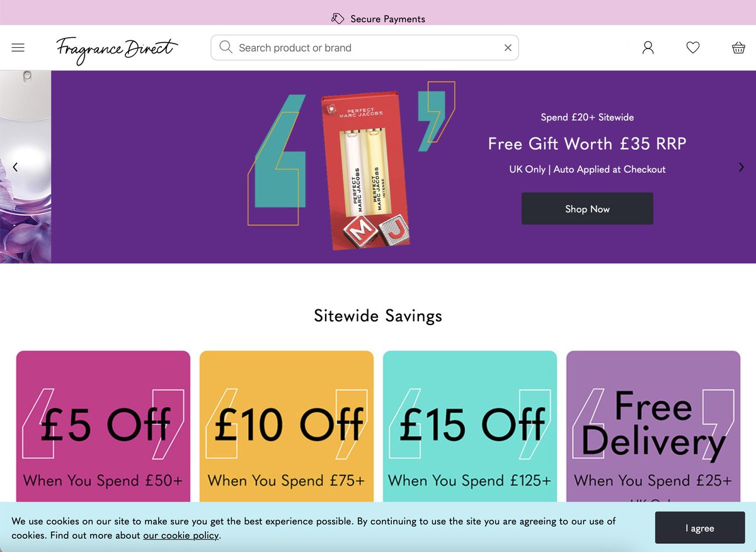Select the £5 Off pink offer tile
The width and height of the screenshot is (756, 552).
(103, 427)
